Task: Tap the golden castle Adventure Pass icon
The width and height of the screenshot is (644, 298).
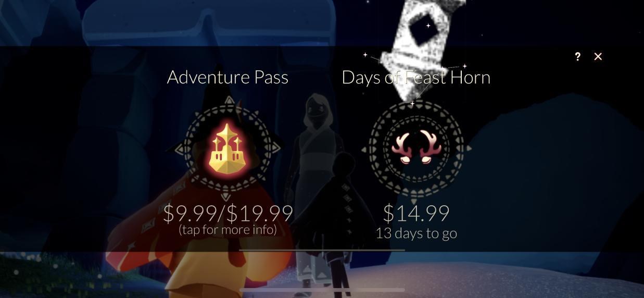Action: coord(228,149)
